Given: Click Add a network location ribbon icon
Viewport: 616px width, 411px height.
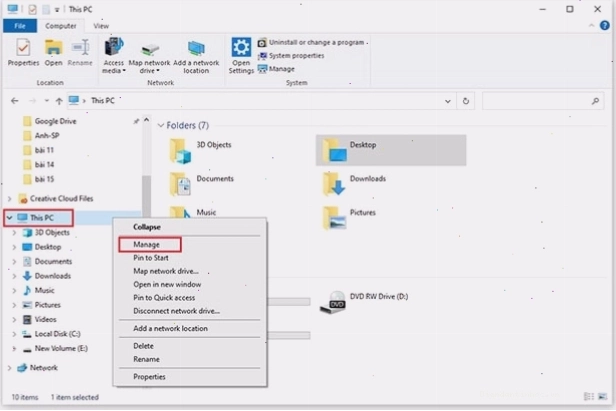Looking at the screenshot, I should [x=196, y=57].
